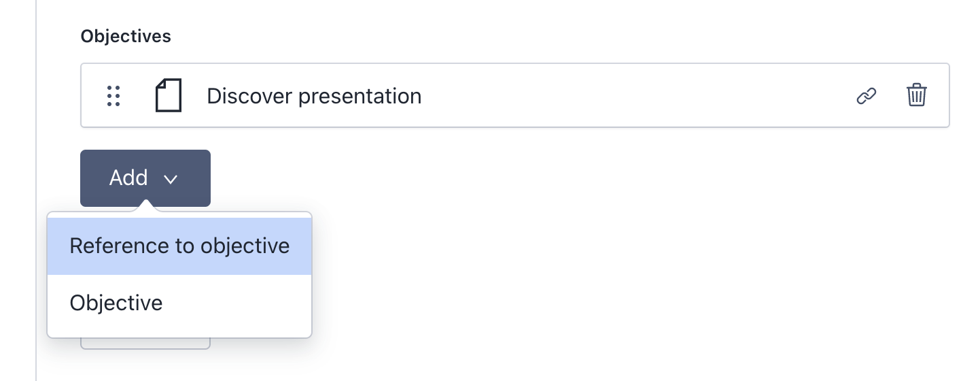This screenshot has height=381, width=980.
Task: Click the Objectives section heading
Action: (126, 36)
